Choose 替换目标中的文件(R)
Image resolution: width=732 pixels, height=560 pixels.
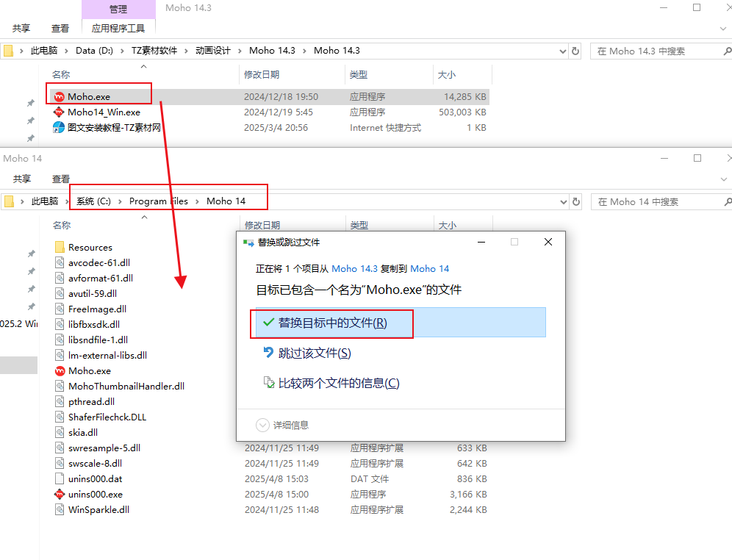pyautogui.click(x=400, y=323)
